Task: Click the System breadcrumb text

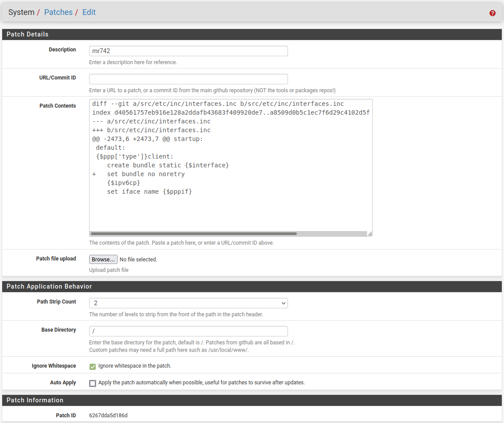Action: (21, 12)
